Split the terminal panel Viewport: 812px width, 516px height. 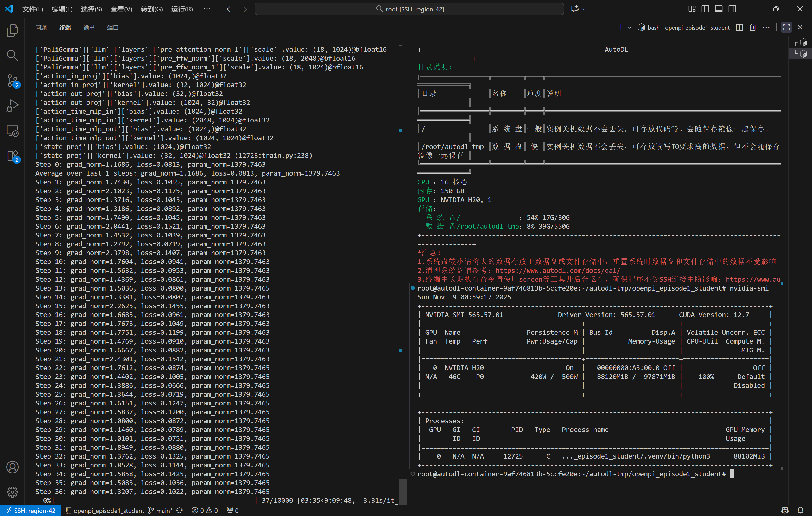(739, 28)
